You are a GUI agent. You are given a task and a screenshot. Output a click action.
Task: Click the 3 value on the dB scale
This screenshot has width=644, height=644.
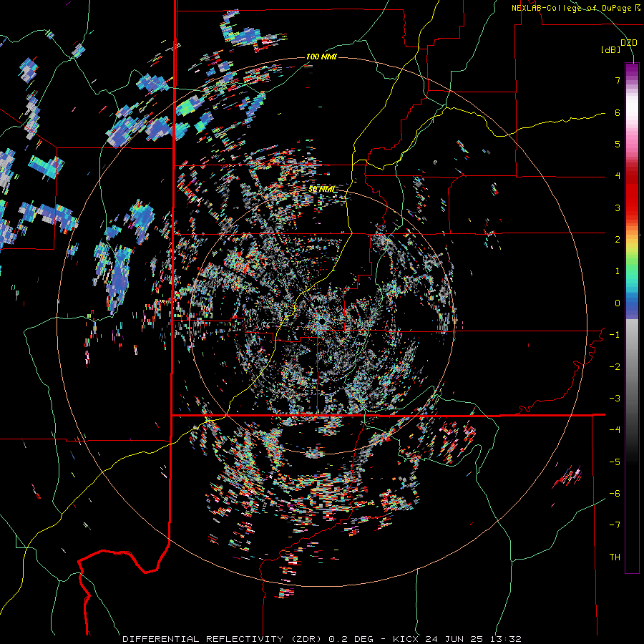(618, 208)
